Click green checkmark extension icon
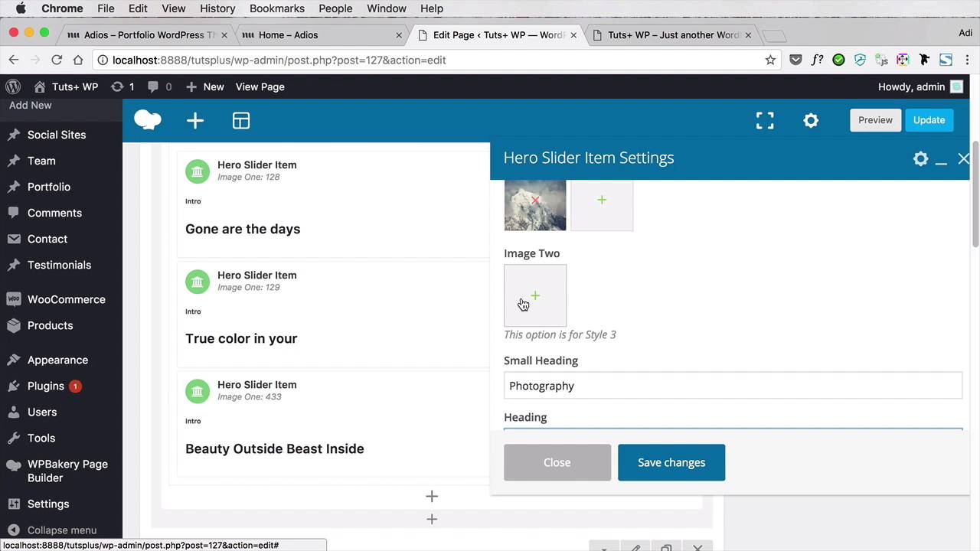The image size is (980, 551). [x=838, y=60]
